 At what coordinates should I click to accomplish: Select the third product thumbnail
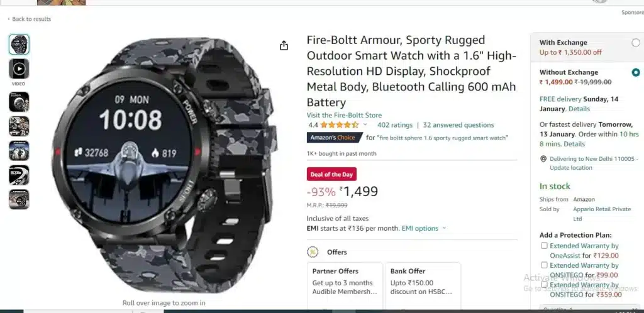pos(19,102)
